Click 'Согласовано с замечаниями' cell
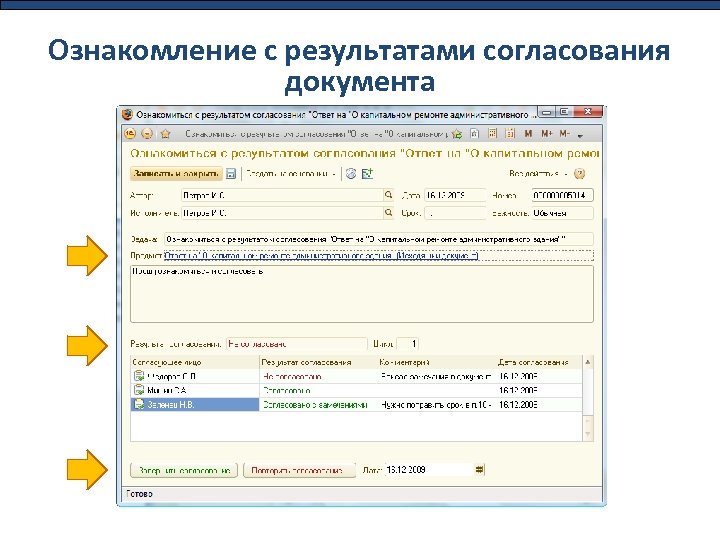Viewport: 720px width, 540px height. [318, 405]
